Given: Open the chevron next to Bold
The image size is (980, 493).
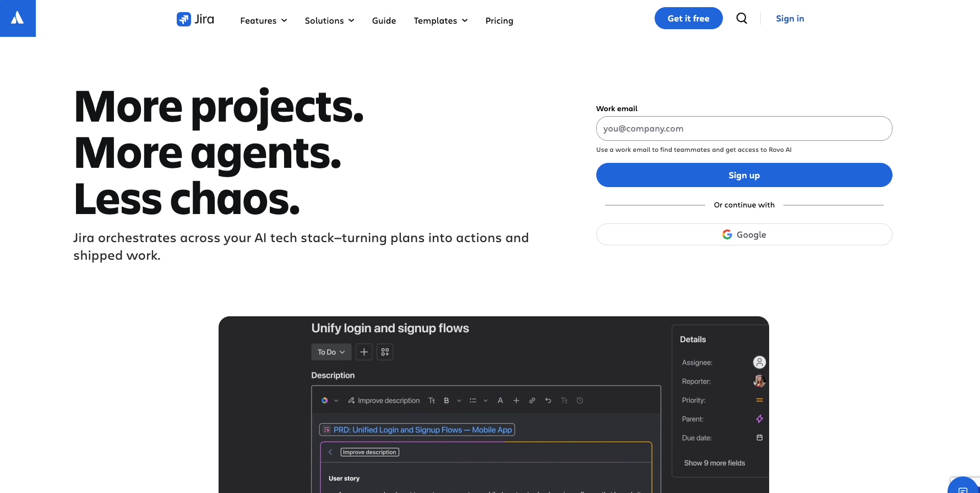Looking at the screenshot, I should coord(459,401).
